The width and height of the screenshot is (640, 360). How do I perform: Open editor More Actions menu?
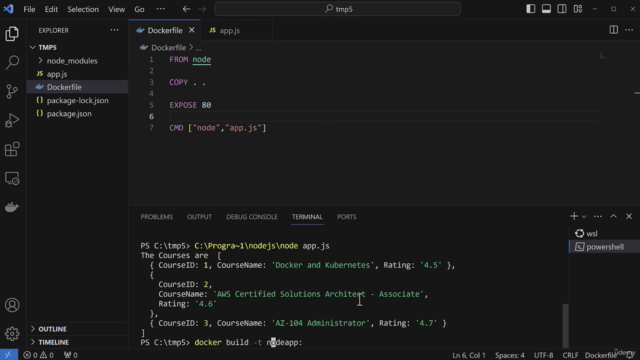point(629,30)
